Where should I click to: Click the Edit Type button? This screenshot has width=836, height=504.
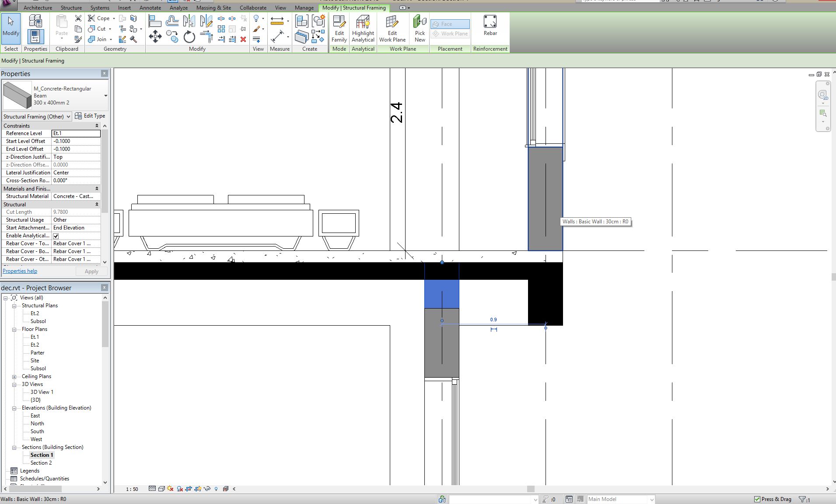tap(91, 116)
